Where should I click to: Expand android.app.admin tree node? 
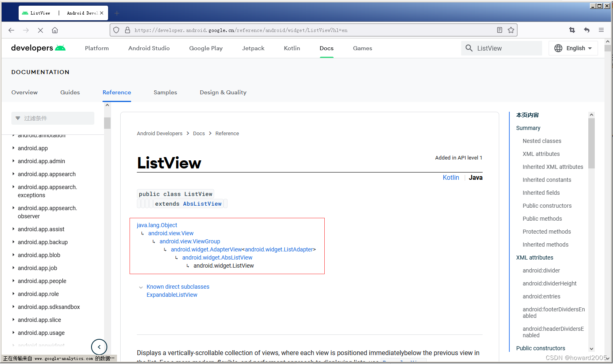coord(13,161)
